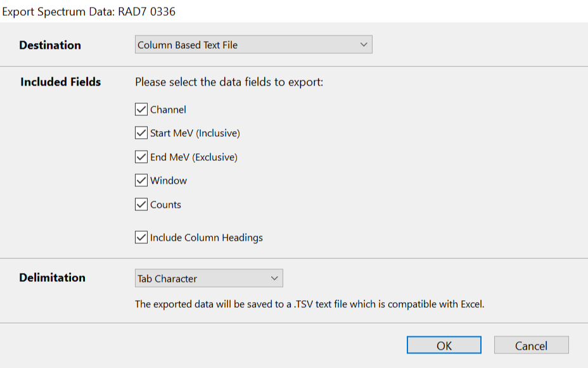Click the Delimitation section label
The width and height of the screenshot is (588, 368).
pos(53,277)
